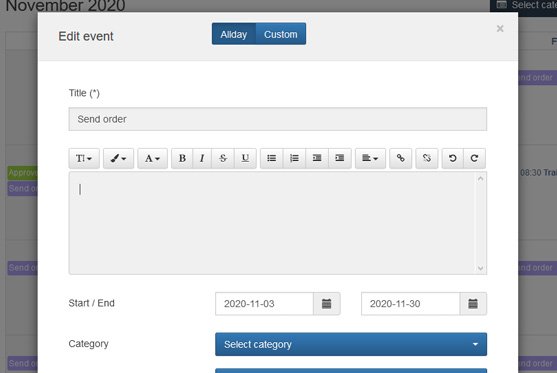Image resolution: width=557 pixels, height=373 pixels.
Task: Underline the selected text
Action: 245,158
